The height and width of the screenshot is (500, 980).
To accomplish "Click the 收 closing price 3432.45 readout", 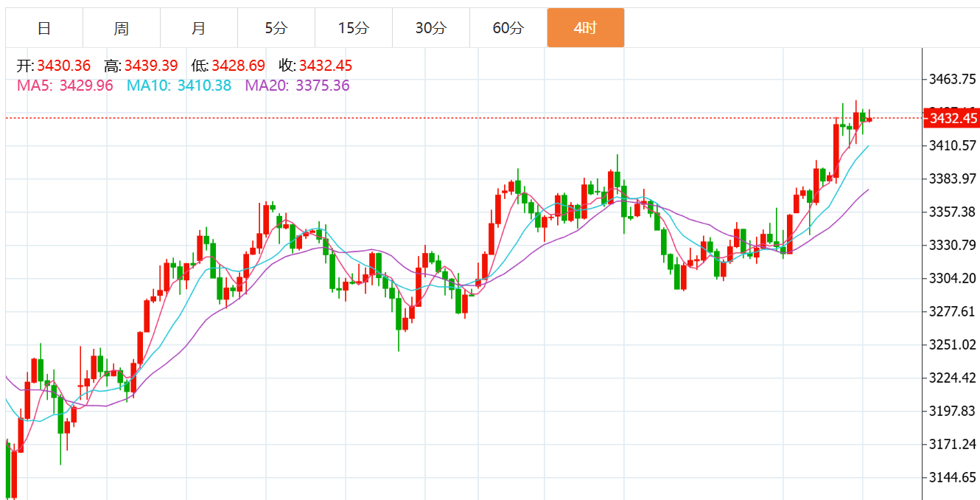I will (x=315, y=66).
